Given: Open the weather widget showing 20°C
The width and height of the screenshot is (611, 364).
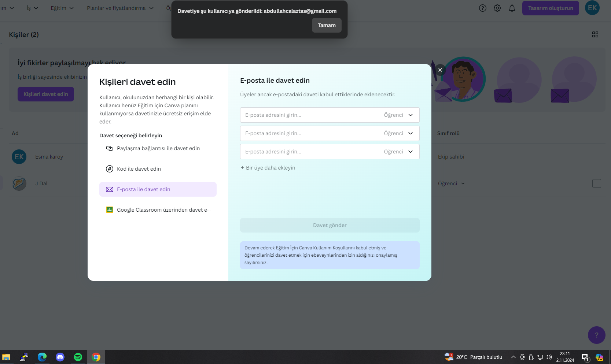Looking at the screenshot, I should point(474,357).
